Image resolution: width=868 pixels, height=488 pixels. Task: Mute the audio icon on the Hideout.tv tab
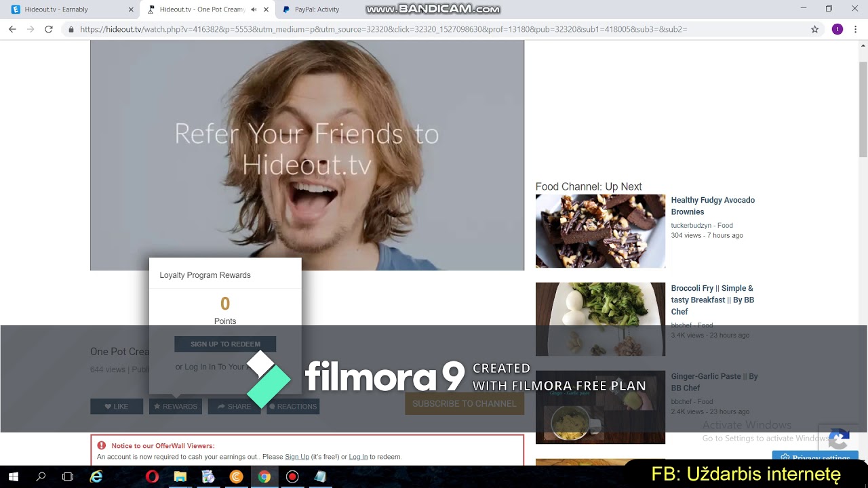pos(254,9)
